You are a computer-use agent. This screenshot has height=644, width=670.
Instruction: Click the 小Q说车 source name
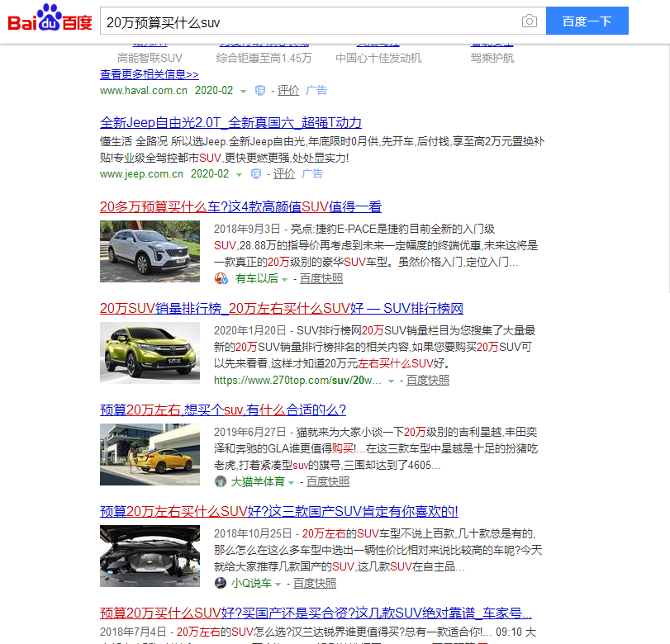[251, 583]
